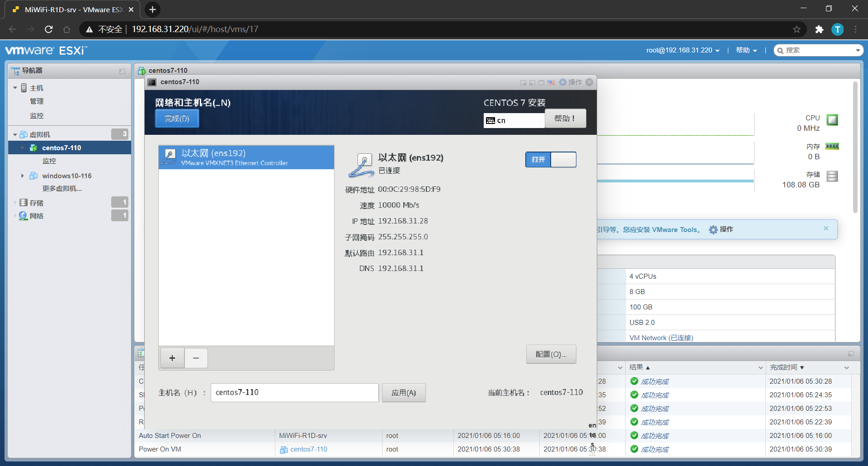Collapse the 主机 tree node

coord(15,88)
